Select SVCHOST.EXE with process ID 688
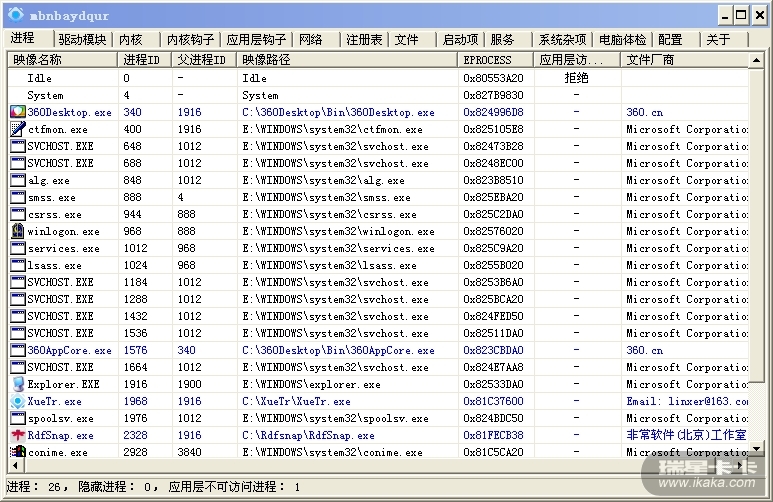Screen dimensions: 773x502 click(x=60, y=163)
